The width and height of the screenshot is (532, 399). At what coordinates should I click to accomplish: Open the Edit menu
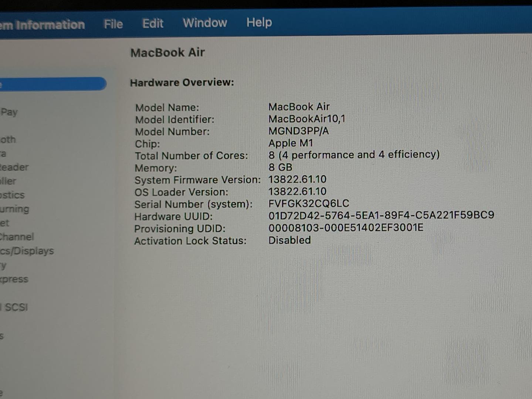click(153, 24)
